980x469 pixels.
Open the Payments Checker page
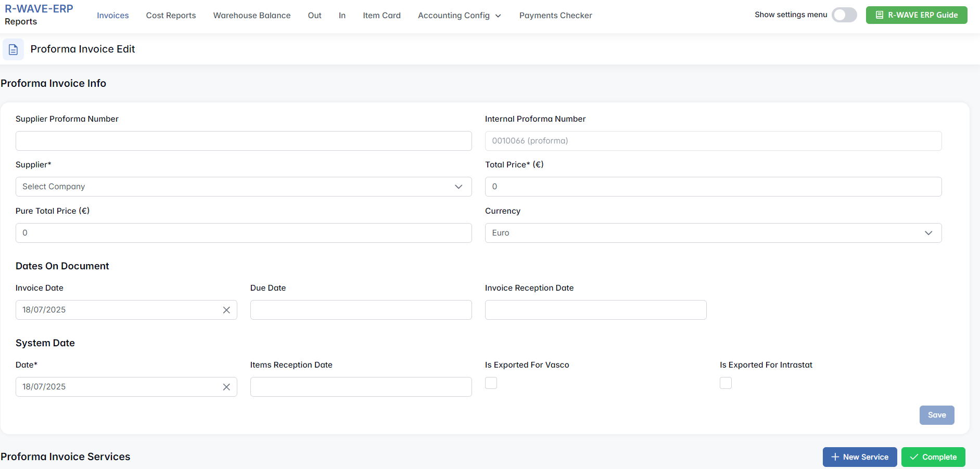[555, 16]
